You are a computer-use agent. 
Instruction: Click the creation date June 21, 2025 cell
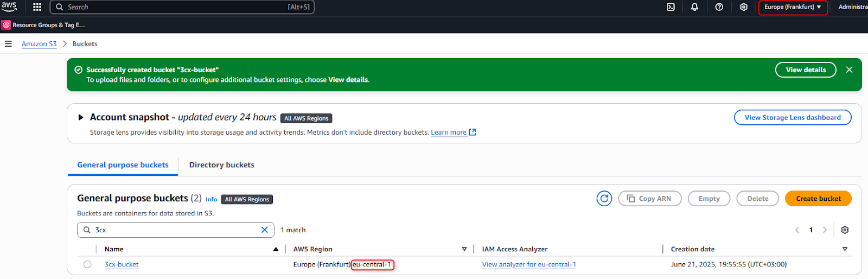coord(729,265)
